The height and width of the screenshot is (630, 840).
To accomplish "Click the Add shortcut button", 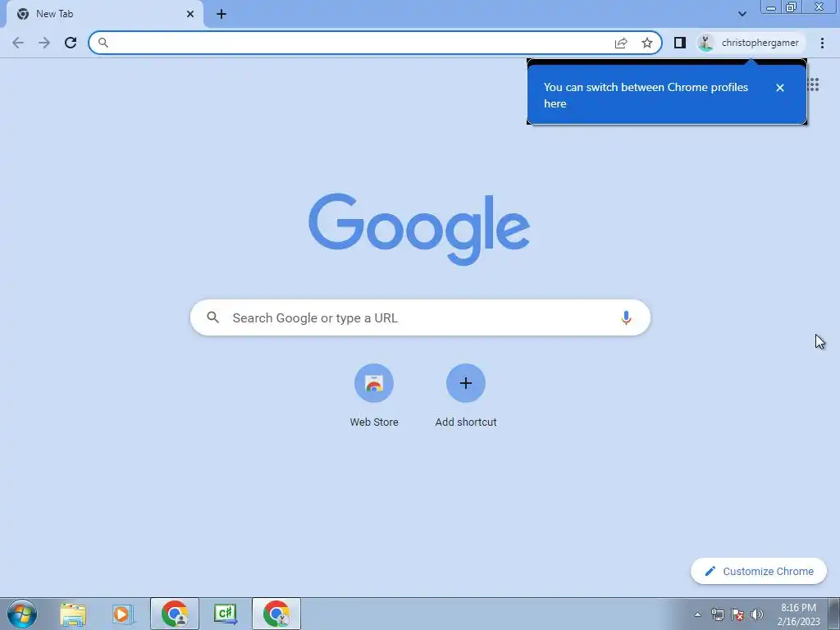I will click(x=466, y=395).
